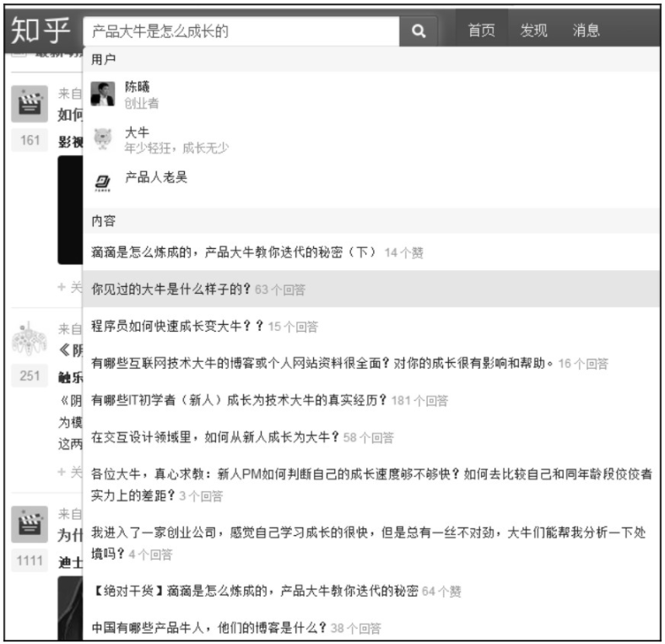This screenshot has height=644, width=665.
Task: Click the 大牛 user avatar
Action: click(x=103, y=138)
